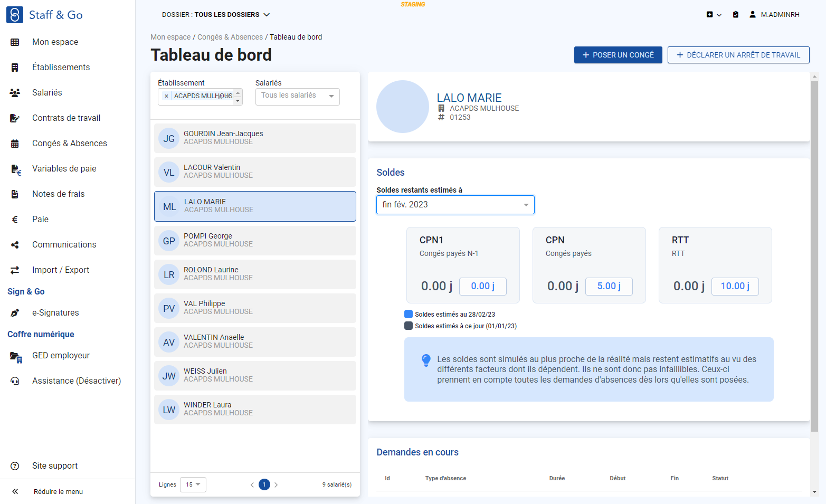
Task: Open the Tous les salariés dropdown
Action: [x=298, y=96]
